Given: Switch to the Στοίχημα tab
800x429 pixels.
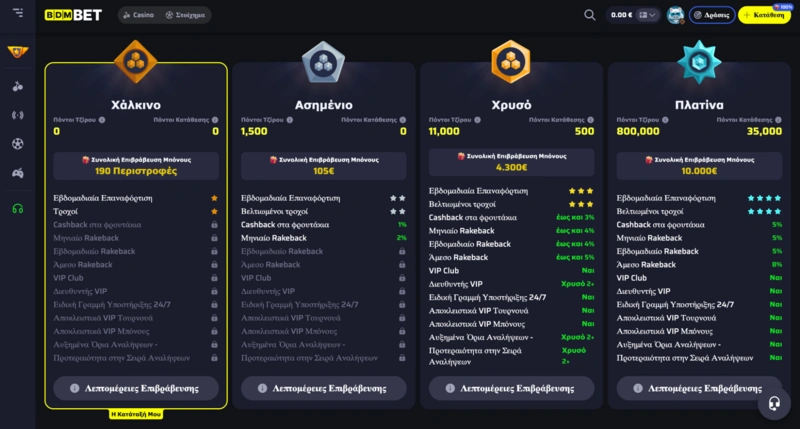Looking at the screenshot, I should pyautogui.click(x=184, y=15).
